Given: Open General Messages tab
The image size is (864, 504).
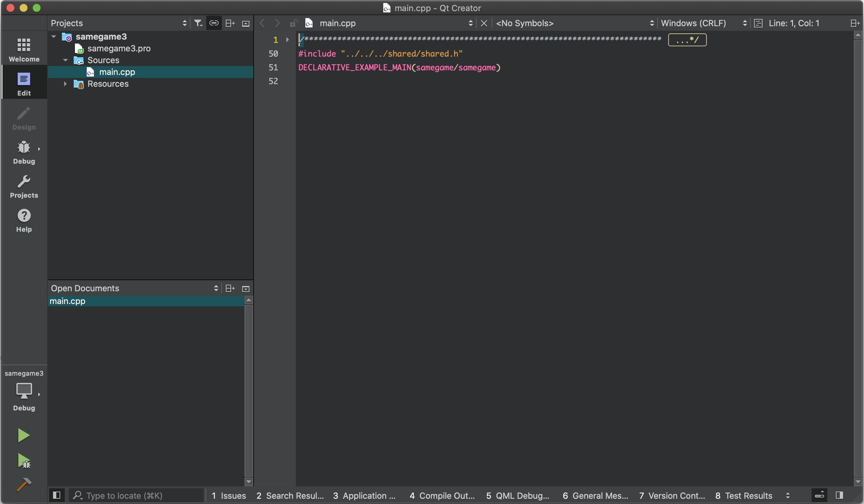Looking at the screenshot, I should point(595,495).
